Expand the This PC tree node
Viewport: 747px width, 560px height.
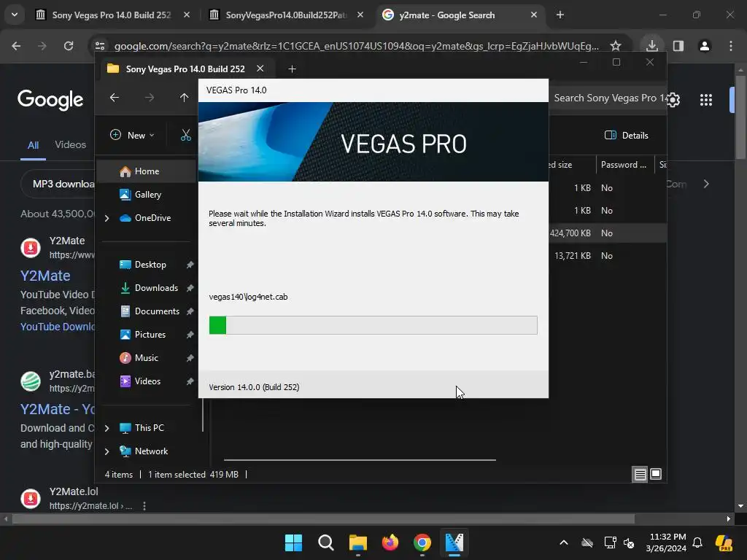107,428
